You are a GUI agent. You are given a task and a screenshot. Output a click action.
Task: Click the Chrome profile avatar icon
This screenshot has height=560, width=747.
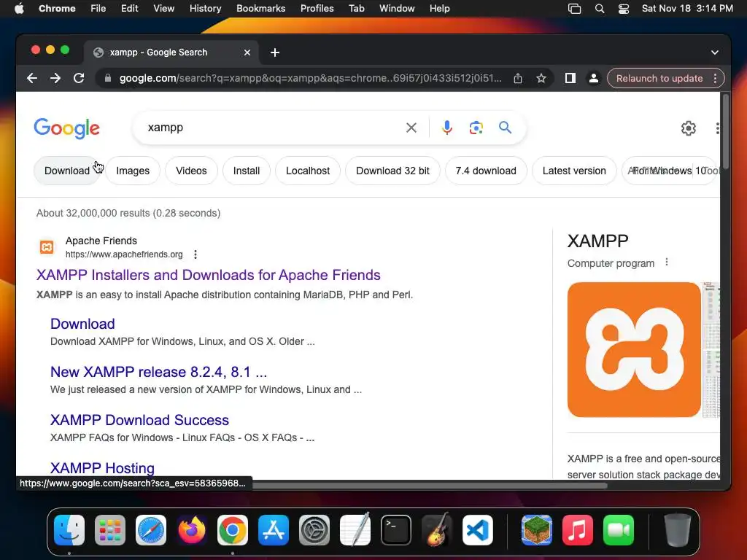[x=593, y=78]
